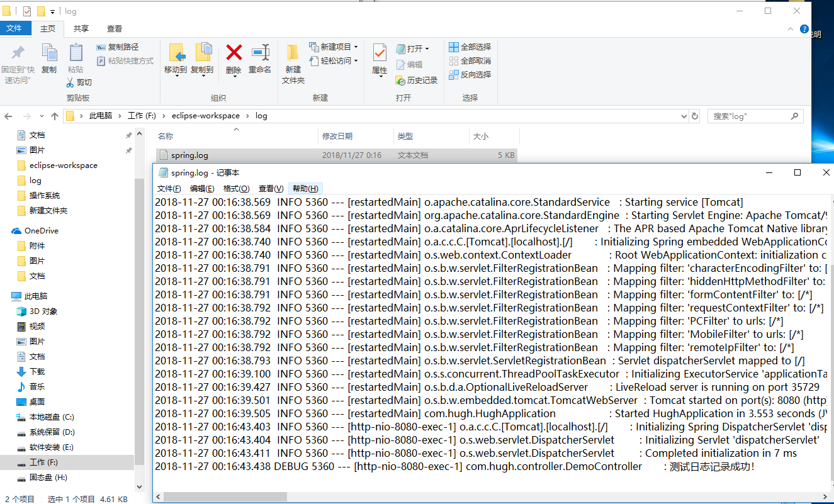Viewport: 834px width, 504px height.
Task: Sort files by Name column header
Action: [237, 137]
